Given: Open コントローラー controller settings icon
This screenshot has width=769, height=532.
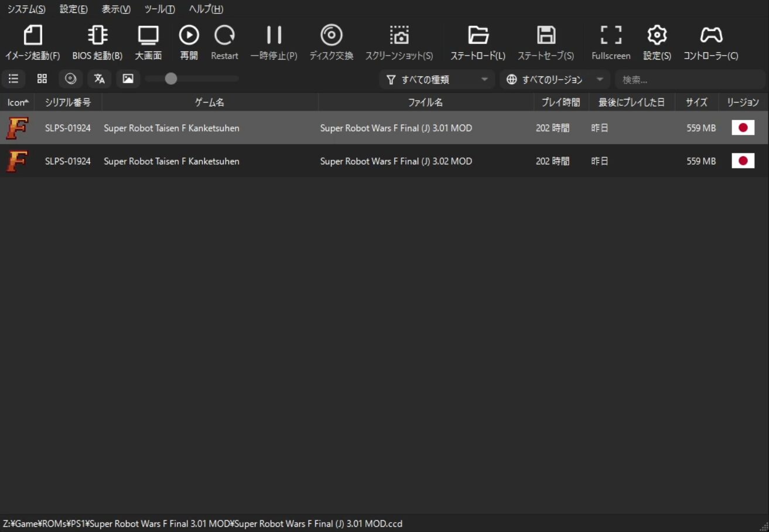Looking at the screenshot, I should point(711,36).
